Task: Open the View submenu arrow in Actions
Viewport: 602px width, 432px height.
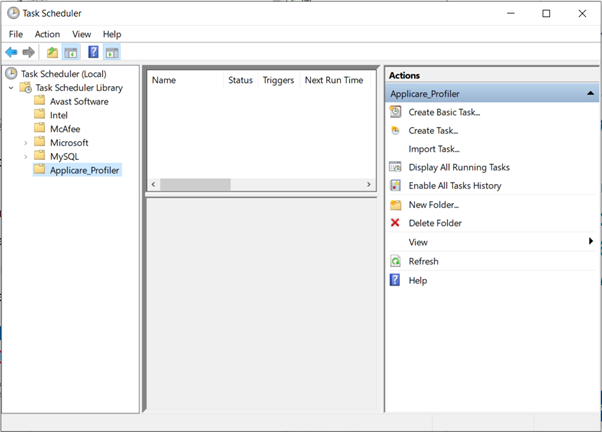Action: pos(590,242)
